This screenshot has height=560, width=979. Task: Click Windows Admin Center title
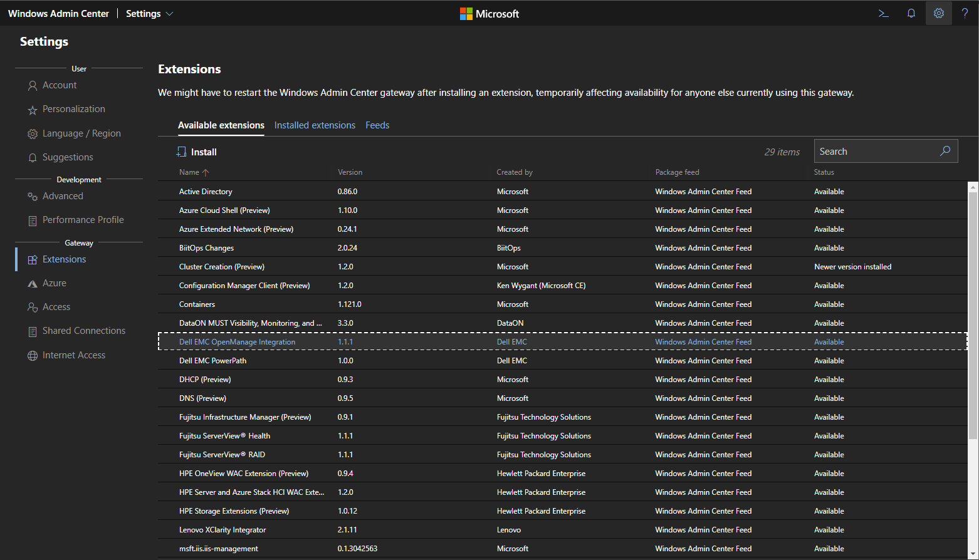click(58, 13)
